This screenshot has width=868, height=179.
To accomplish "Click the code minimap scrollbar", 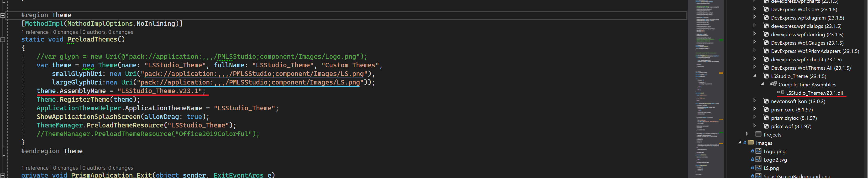I will click(706, 89).
